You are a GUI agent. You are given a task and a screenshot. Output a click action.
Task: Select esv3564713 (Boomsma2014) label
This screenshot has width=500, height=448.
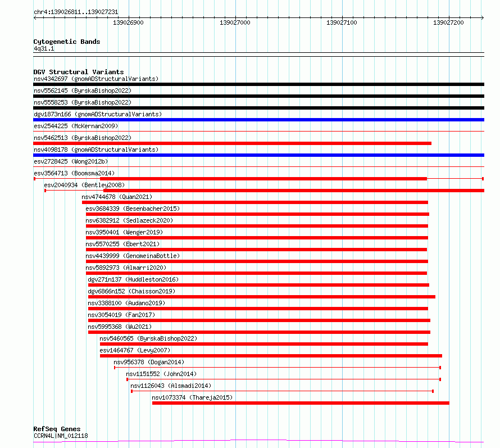74,173
